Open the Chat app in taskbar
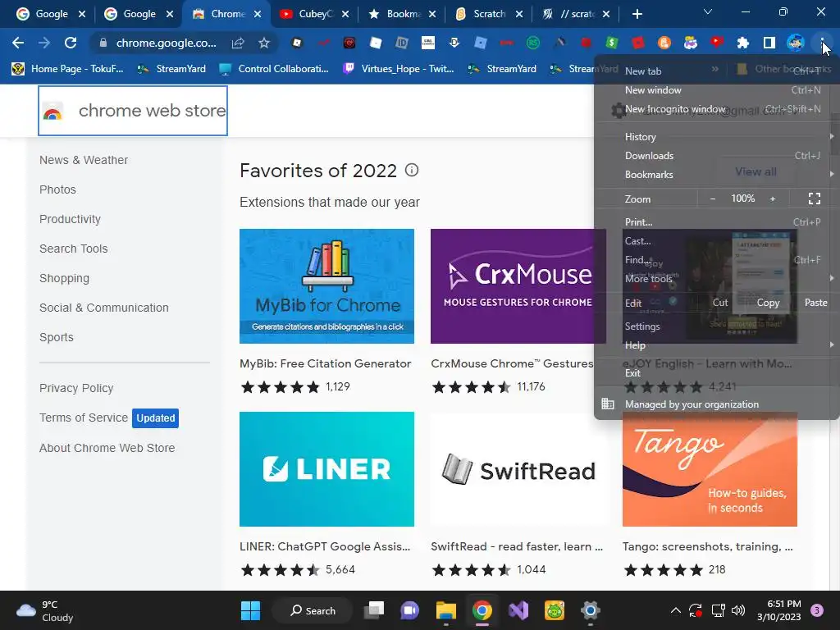Viewport: 840px width, 630px height. pyautogui.click(x=410, y=610)
